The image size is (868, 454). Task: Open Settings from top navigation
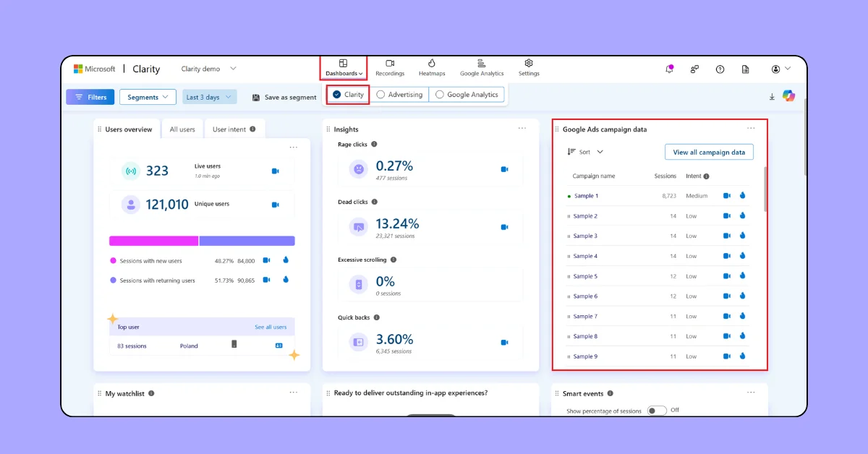pos(529,68)
